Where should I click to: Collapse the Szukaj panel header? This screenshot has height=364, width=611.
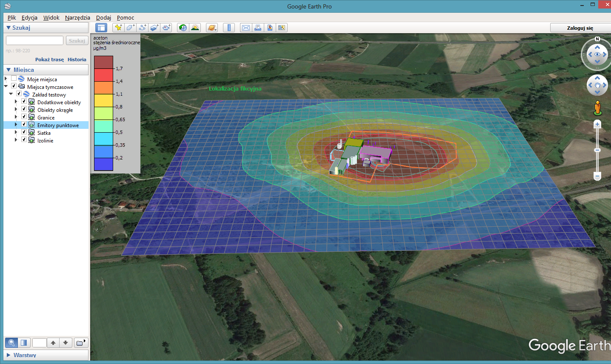(46, 28)
